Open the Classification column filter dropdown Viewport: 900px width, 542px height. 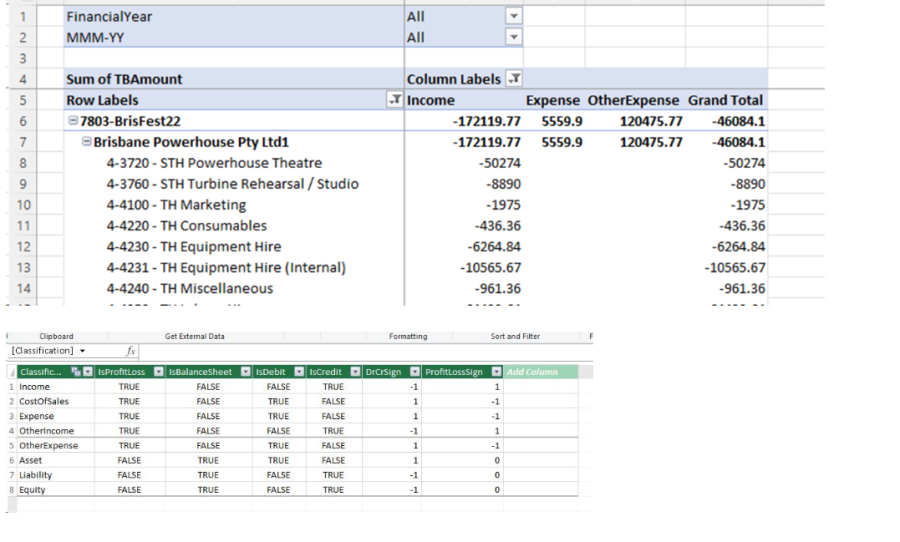(88, 372)
